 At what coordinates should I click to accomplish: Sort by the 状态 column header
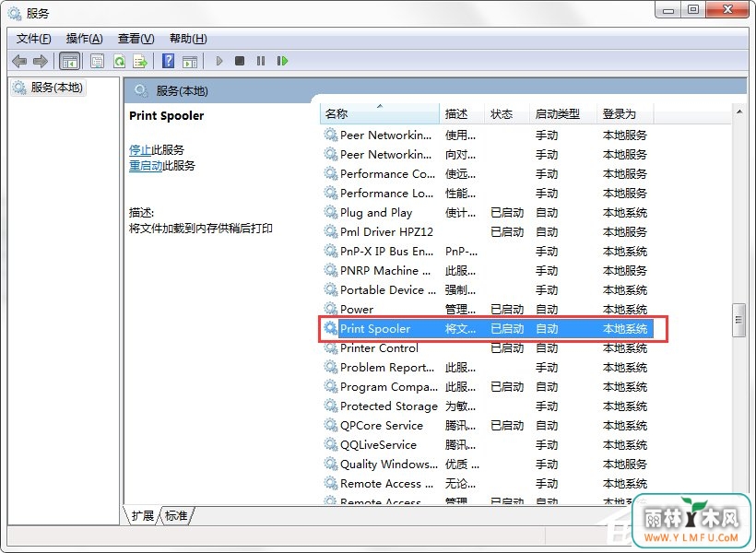pos(506,113)
